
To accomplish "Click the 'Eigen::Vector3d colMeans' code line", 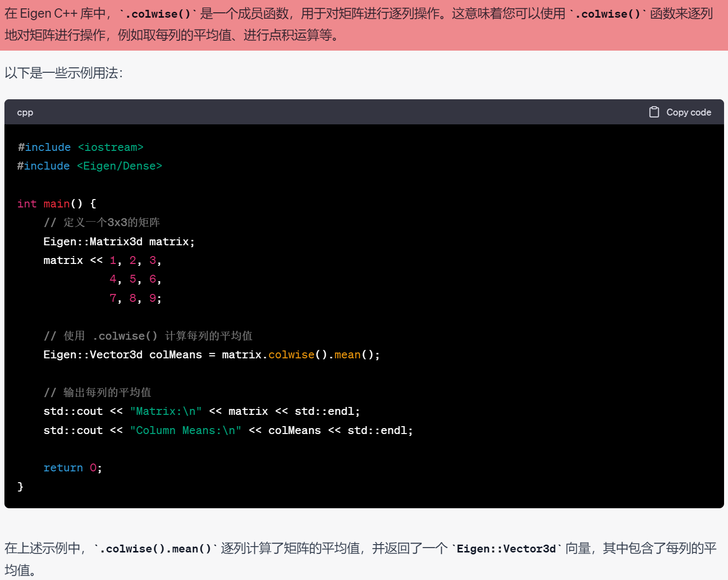I will point(212,355).
